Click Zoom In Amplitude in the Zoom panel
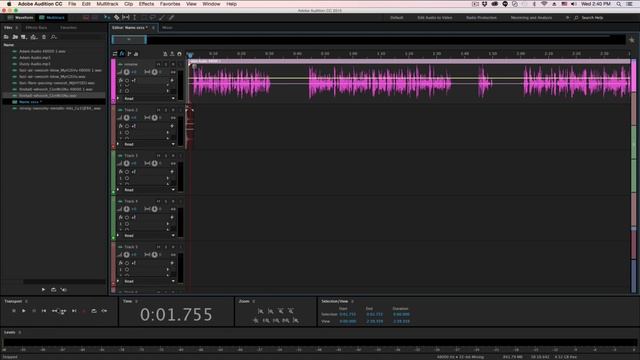The height and width of the screenshot is (360, 640). coord(260,311)
